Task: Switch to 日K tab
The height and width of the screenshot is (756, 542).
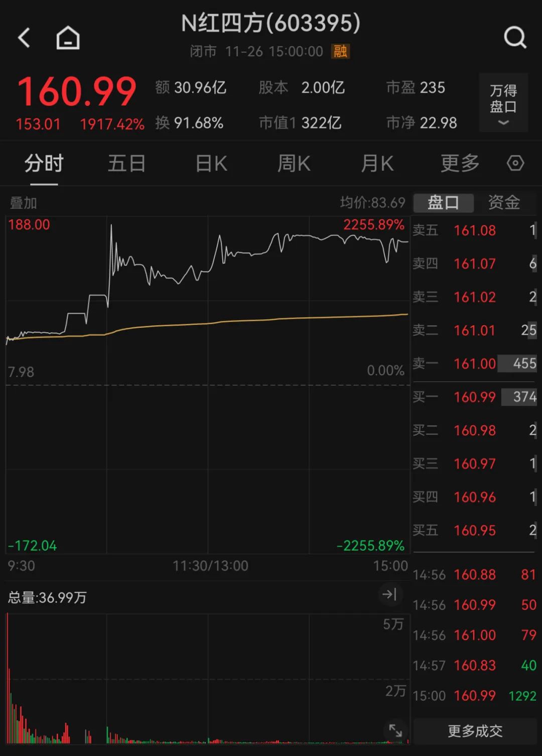Action: coord(211,164)
